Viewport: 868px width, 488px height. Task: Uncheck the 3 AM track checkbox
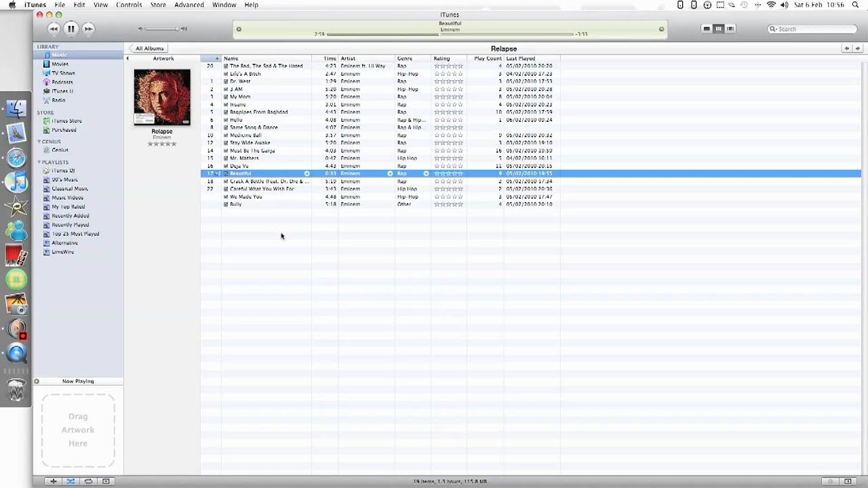(x=226, y=89)
